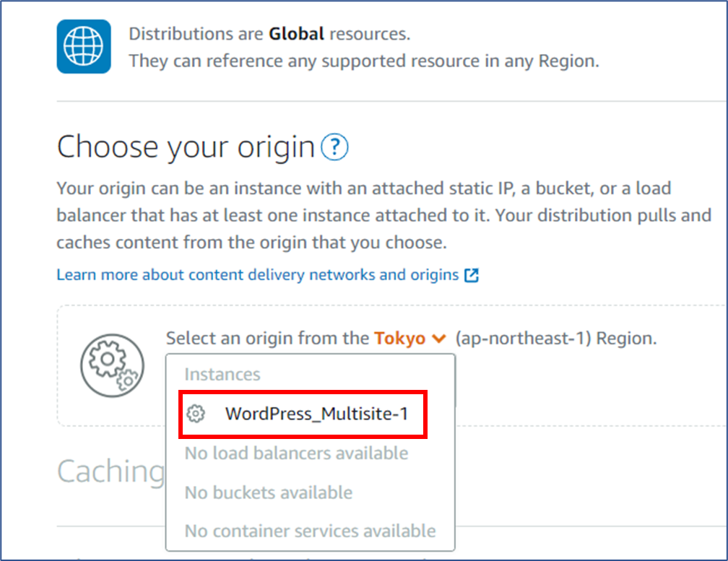Open the Tokyo region dropdown
728x561 pixels.
pos(410,339)
